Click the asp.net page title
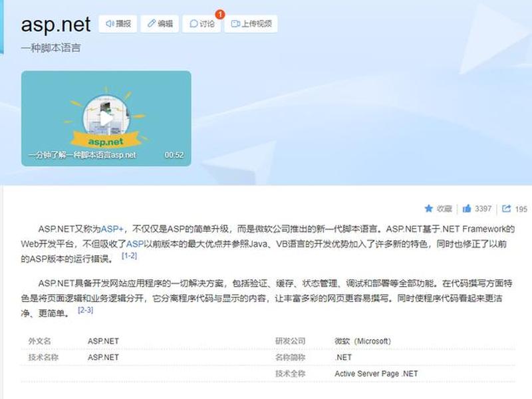532x399 pixels. coord(56,25)
